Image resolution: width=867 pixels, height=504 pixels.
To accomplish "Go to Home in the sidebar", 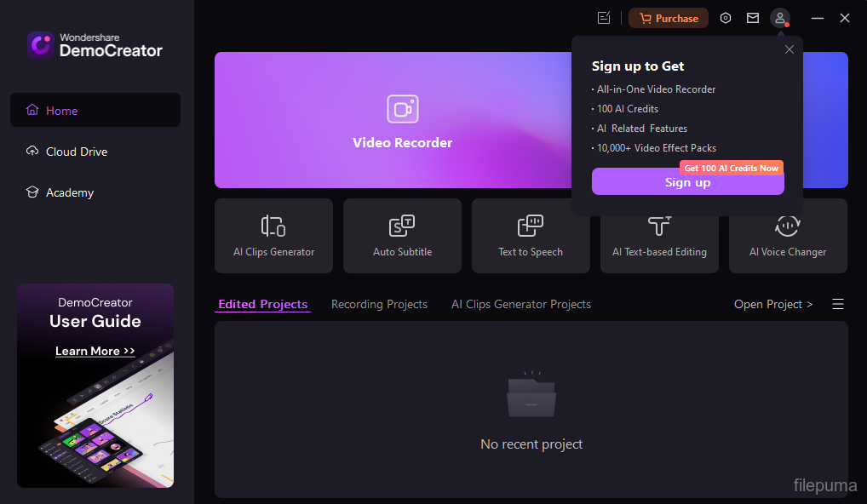I will tap(95, 110).
